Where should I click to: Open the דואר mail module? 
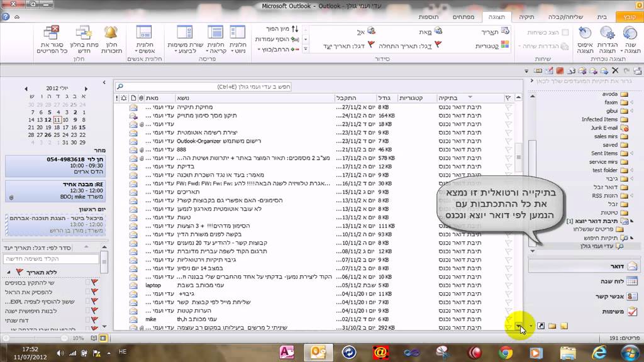(584, 266)
